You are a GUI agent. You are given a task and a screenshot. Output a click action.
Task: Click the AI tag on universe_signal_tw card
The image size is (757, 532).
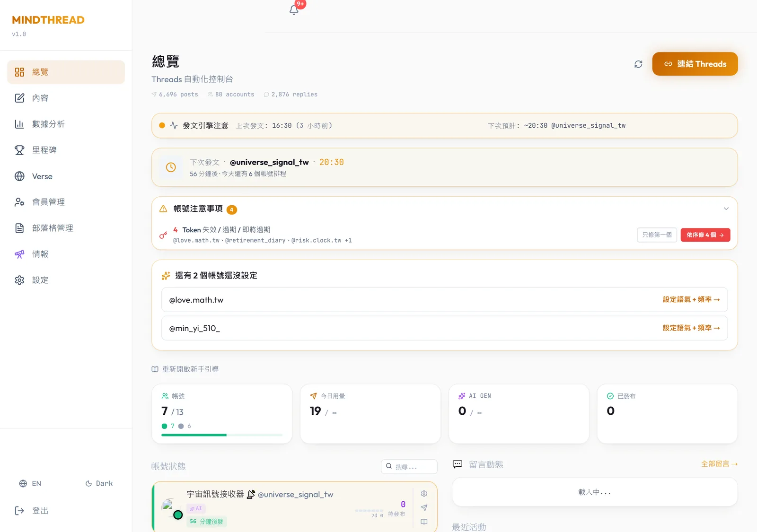196,509
